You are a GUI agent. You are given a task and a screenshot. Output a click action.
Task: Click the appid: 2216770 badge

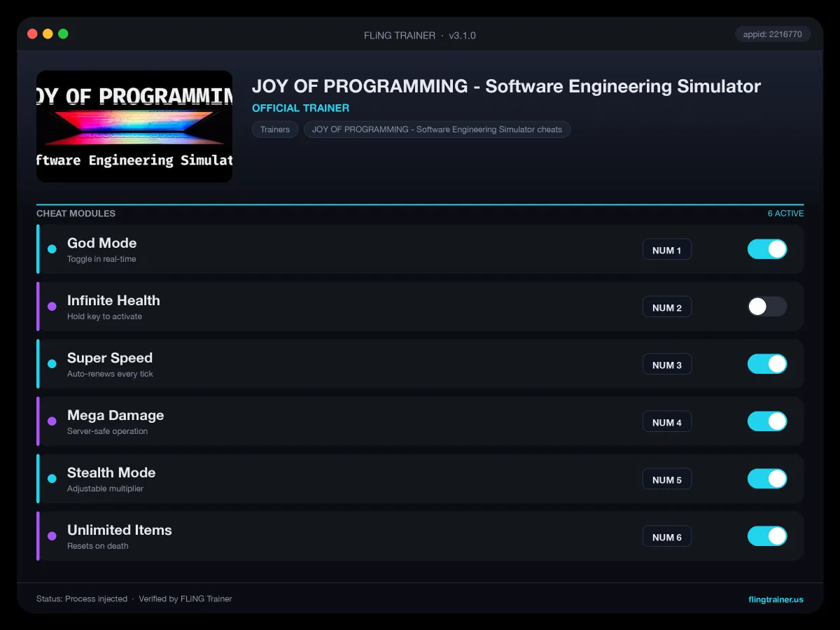click(773, 34)
